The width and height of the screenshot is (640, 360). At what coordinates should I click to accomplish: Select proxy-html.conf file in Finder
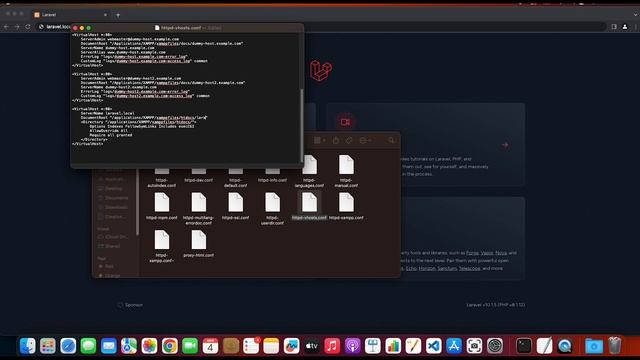(199, 244)
